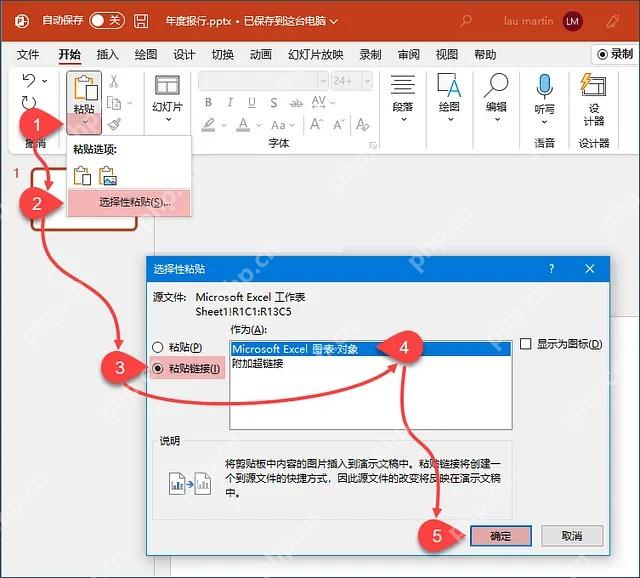Open the Editing (编辑) group

[x=496, y=98]
